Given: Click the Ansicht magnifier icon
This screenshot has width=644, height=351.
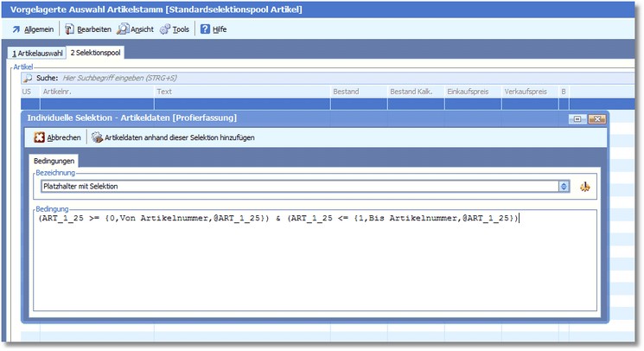Looking at the screenshot, I should click(x=123, y=29).
